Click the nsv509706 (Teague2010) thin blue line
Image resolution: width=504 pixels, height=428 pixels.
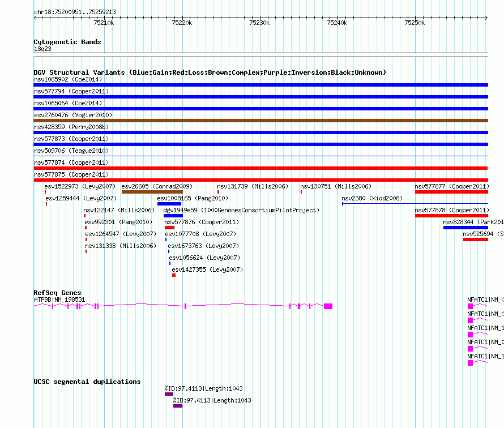(260, 156)
